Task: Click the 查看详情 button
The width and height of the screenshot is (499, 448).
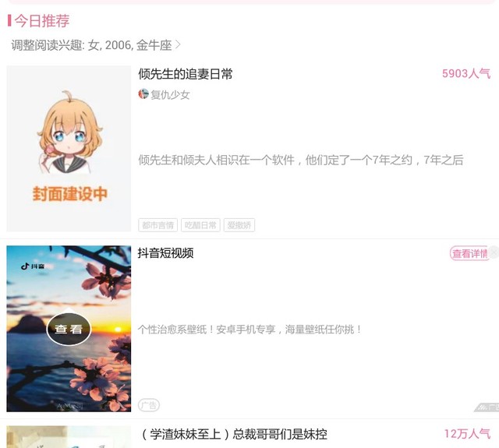Action: [469, 253]
